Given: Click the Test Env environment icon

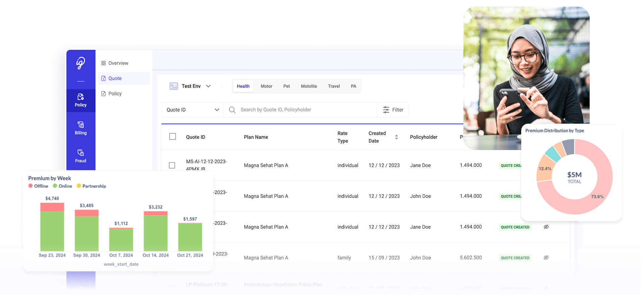Looking at the screenshot, I should [x=174, y=86].
